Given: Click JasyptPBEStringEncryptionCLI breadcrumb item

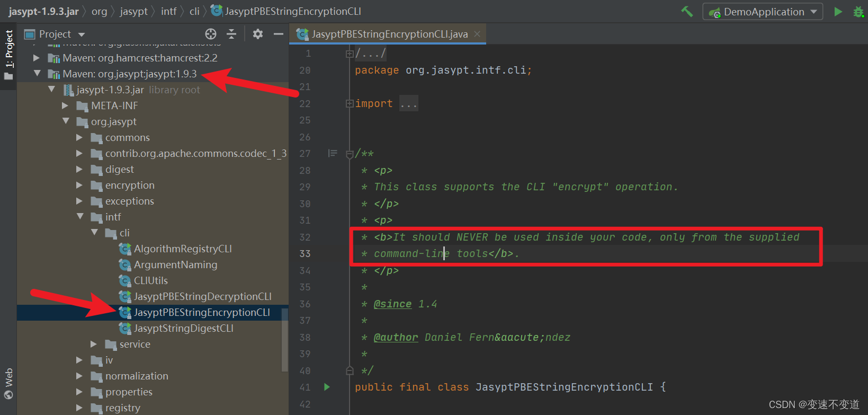Looking at the screenshot, I should 286,11.
